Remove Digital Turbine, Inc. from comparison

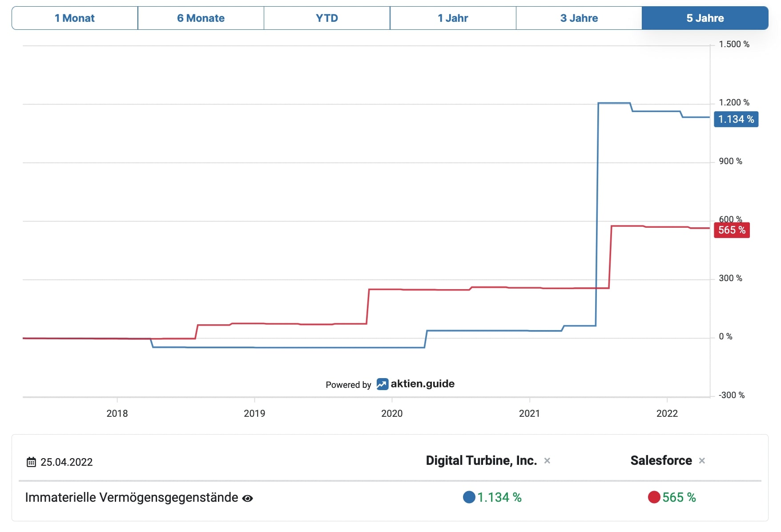[x=547, y=461]
